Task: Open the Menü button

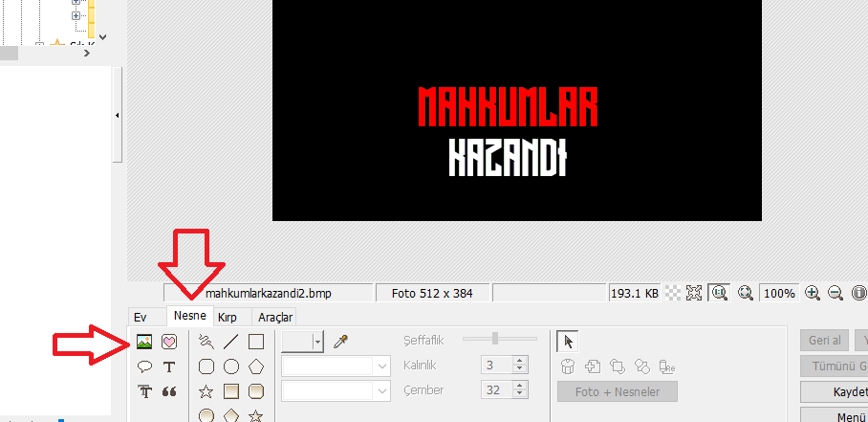Action: point(835,415)
